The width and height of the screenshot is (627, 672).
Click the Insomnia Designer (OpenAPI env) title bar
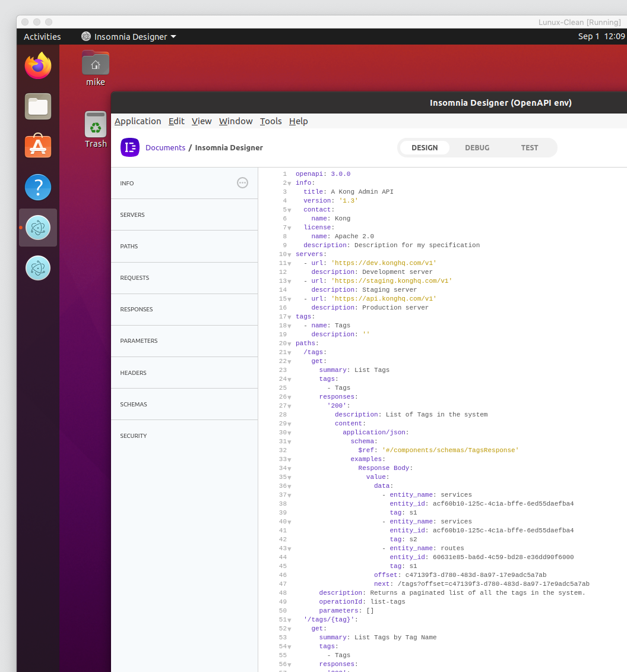(501, 103)
